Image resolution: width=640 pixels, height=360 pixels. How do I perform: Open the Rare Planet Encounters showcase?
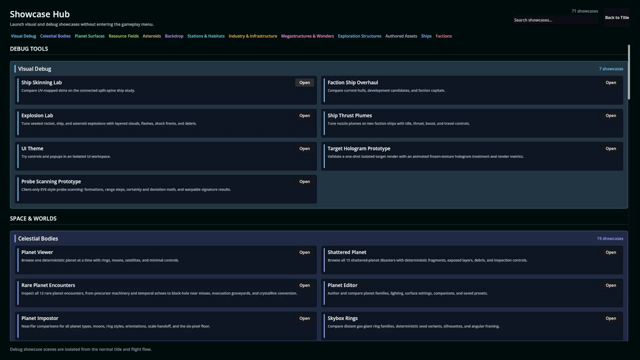[304, 285]
